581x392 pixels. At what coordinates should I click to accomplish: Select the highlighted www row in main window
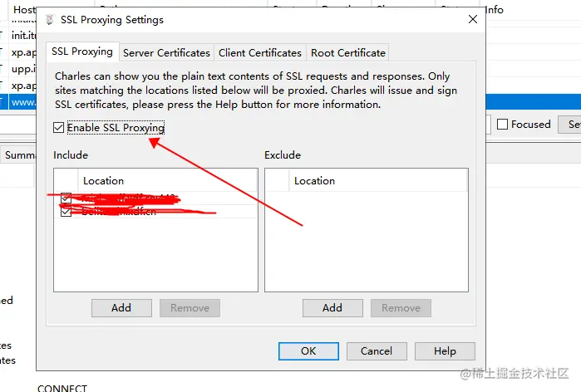click(x=22, y=102)
